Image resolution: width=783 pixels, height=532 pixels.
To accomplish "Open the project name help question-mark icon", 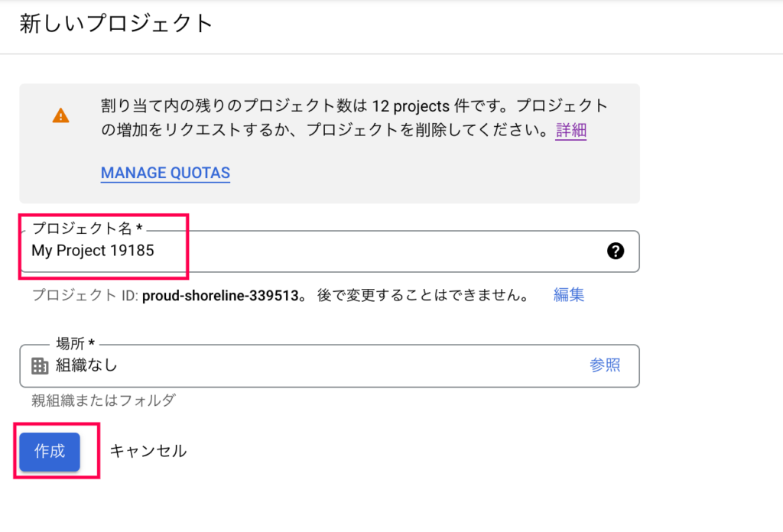I will (x=616, y=251).
